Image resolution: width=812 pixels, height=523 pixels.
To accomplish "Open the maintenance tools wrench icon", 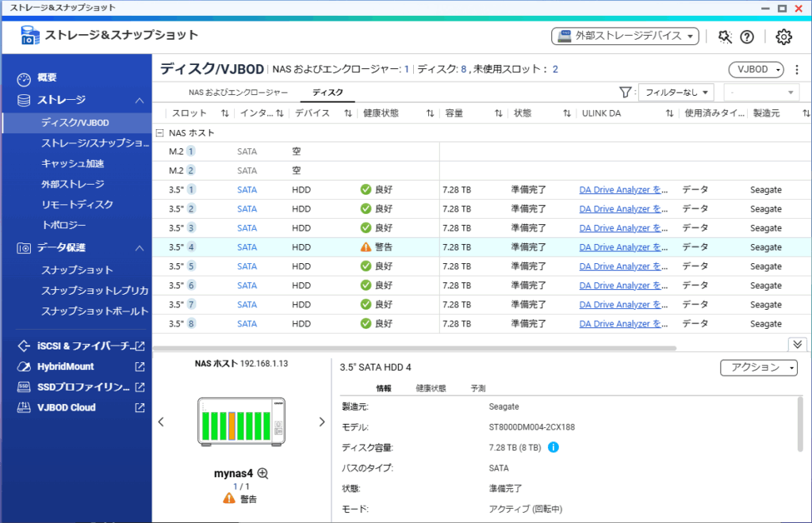I will click(x=725, y=36).
